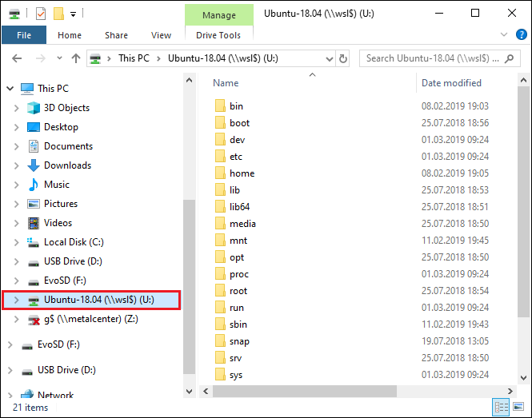Open Help with the question mark icon
532x418 pixels.
click(x=521, y=34)
